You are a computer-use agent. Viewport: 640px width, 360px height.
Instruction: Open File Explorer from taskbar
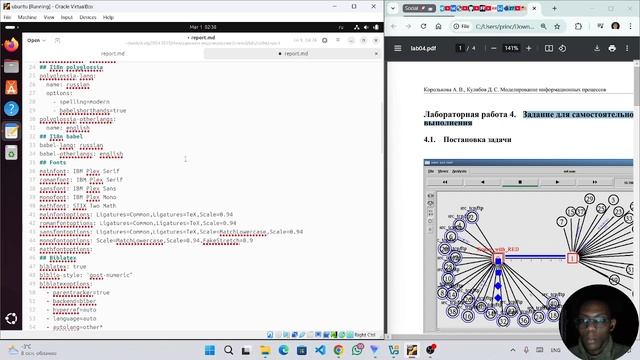coord(265,350)
